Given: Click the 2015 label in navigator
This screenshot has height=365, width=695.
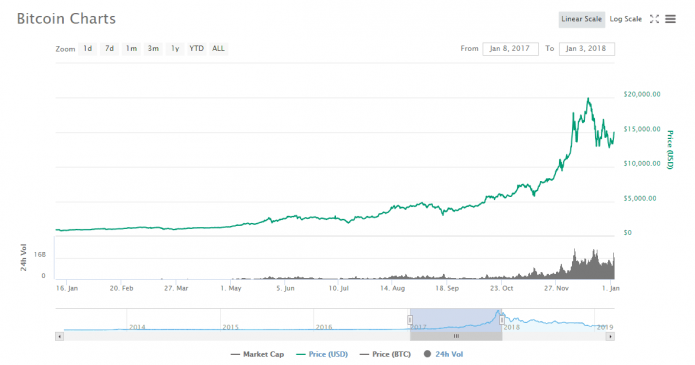Looking at the screenshot, I should 230,327.
